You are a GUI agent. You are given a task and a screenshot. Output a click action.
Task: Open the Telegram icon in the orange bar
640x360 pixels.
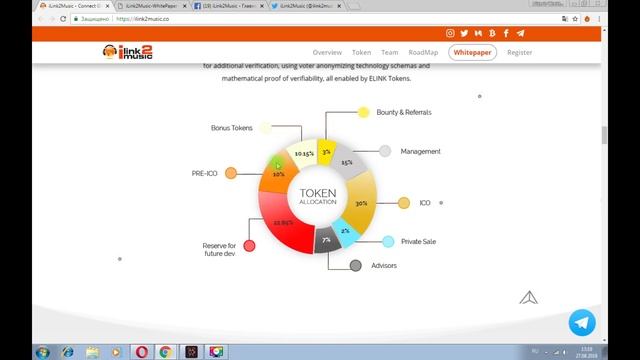pos(520,33)
